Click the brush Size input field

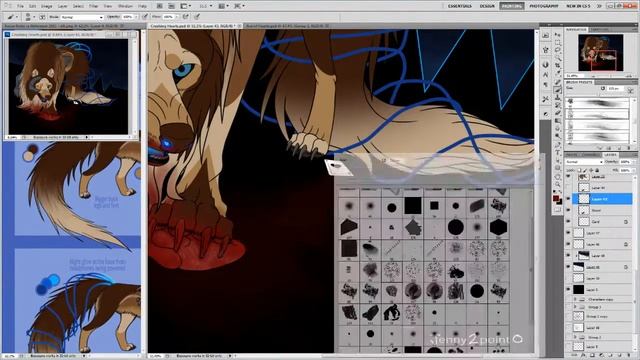pyautogui.click(x=615, y=89)
